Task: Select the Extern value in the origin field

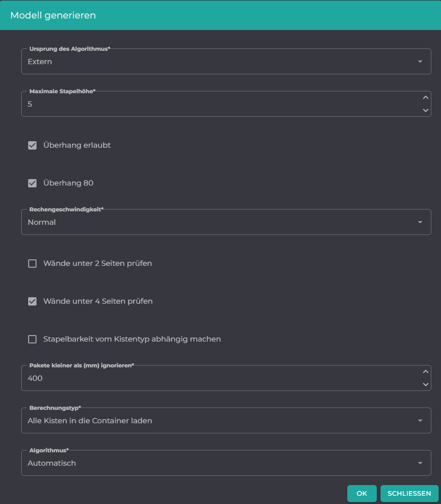Action: (x=40, y=61)
